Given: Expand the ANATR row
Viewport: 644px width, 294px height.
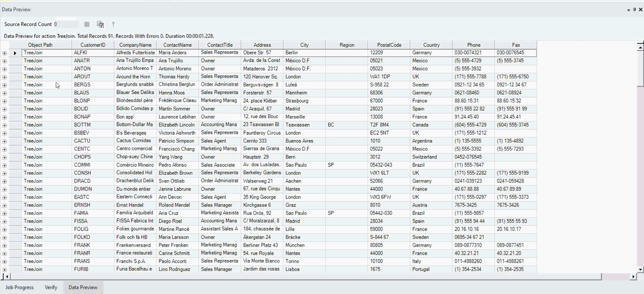Looking at the screenshot, I should (x=4, y=61).
